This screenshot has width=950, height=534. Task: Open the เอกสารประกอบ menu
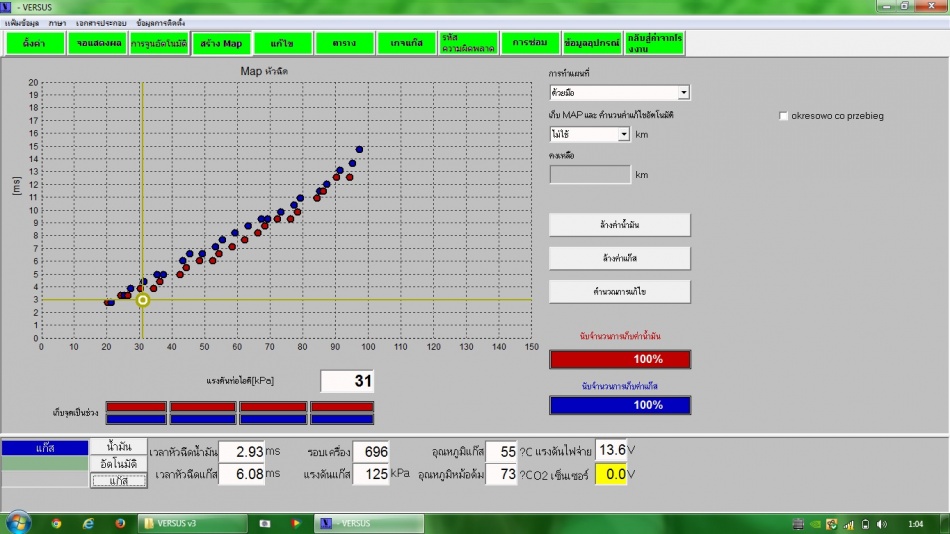pyautogui.click(x=101, y=23)
